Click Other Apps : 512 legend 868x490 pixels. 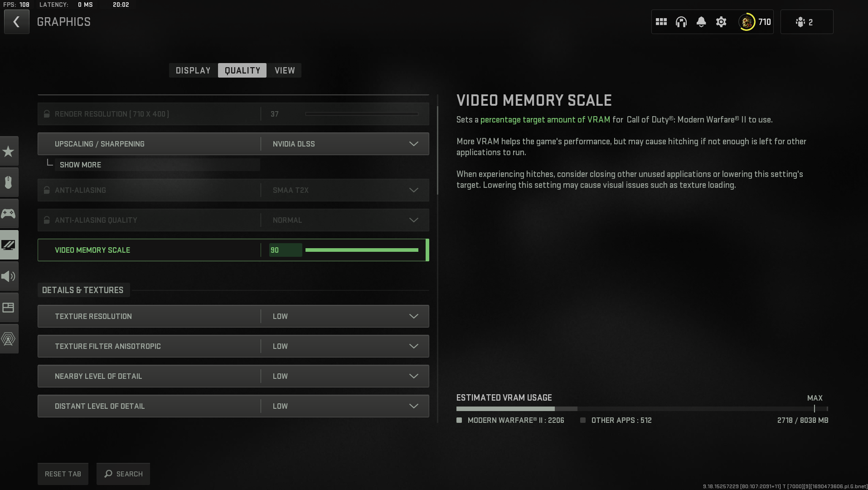(616, 420)
